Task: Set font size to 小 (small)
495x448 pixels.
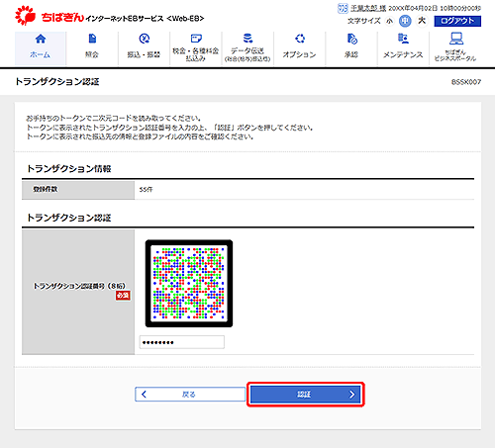Action: coord(390,21)
